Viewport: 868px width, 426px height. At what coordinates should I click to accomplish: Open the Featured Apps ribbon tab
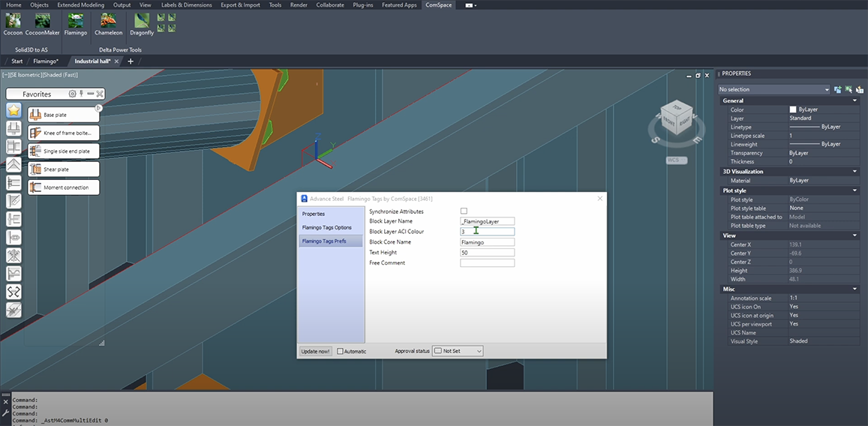[x=399, y=5]
